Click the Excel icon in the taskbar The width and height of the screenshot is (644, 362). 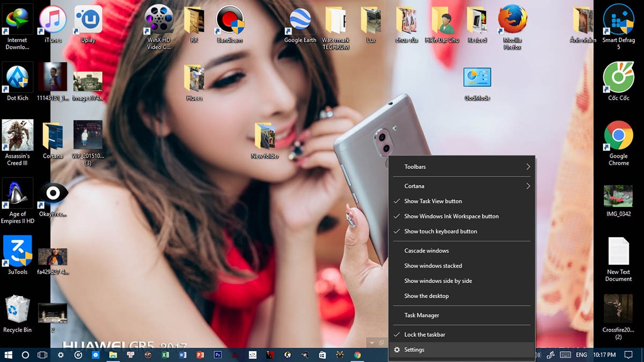[x=165, y=355]
